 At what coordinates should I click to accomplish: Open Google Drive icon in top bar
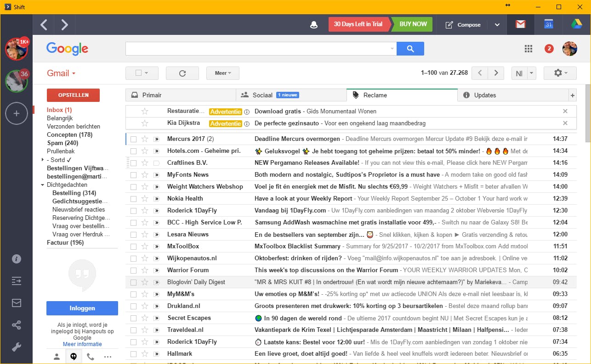(x=576, y=24)
